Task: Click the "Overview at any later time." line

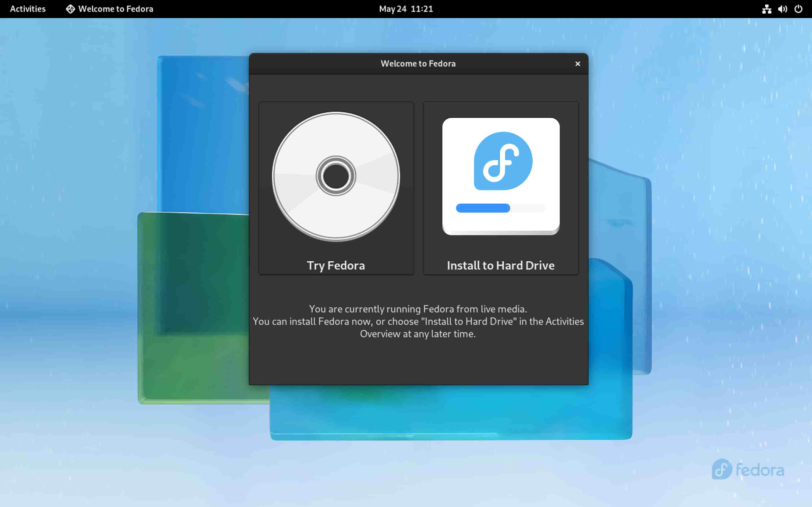Action: 418,334
